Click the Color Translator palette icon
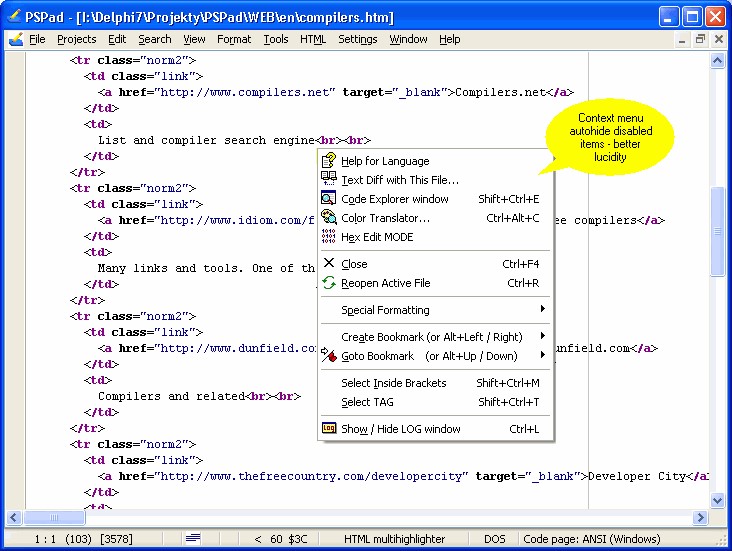 [x=329, y=218]
